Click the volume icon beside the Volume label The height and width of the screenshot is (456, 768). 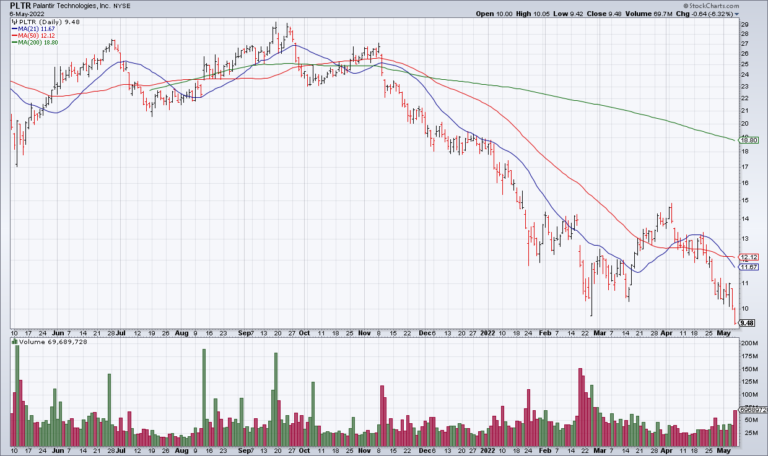[14, 342]
